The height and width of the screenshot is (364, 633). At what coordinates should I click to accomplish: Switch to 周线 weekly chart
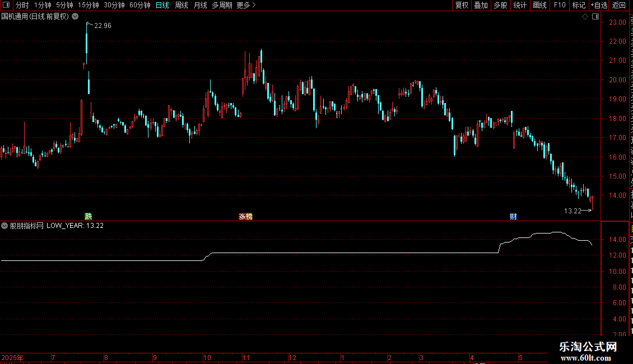click(181, 5)
